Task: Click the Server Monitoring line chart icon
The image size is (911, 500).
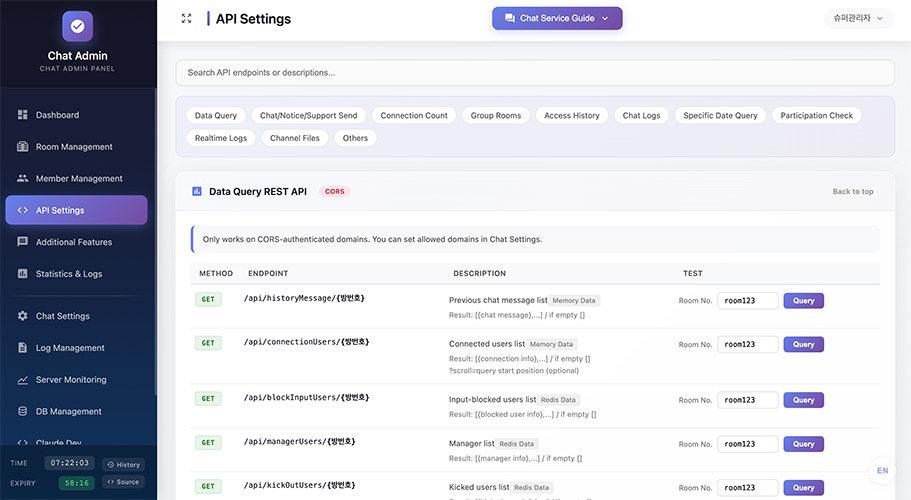Action: tap(23, 380)
